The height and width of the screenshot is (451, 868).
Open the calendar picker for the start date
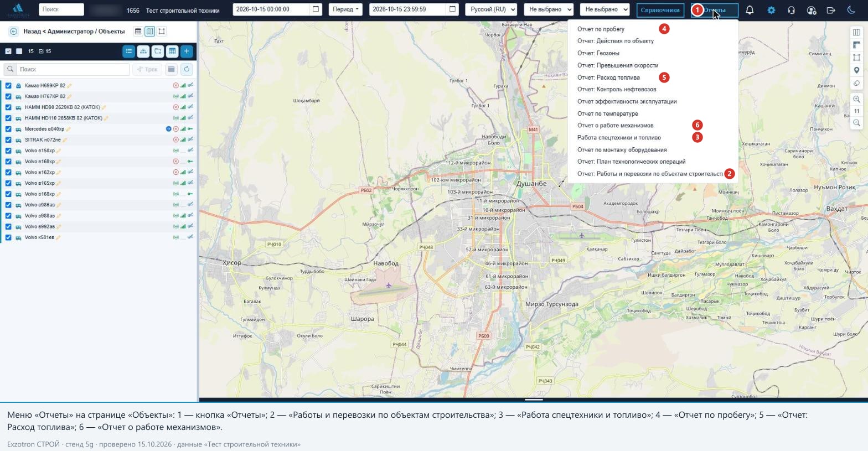pos(316,9)
